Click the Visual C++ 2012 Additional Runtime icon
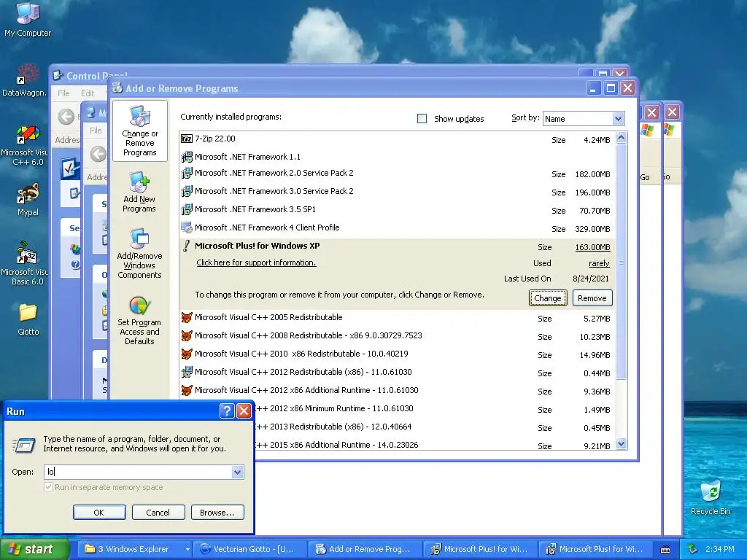The height and width of the screenshot is (560, 747). [x=187, y=391]
